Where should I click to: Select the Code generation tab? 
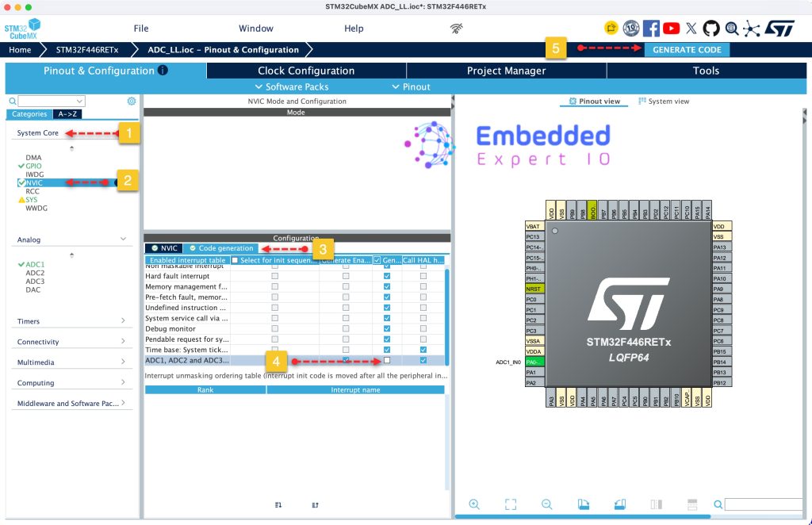pyautogui.click(x=221, y=248)
